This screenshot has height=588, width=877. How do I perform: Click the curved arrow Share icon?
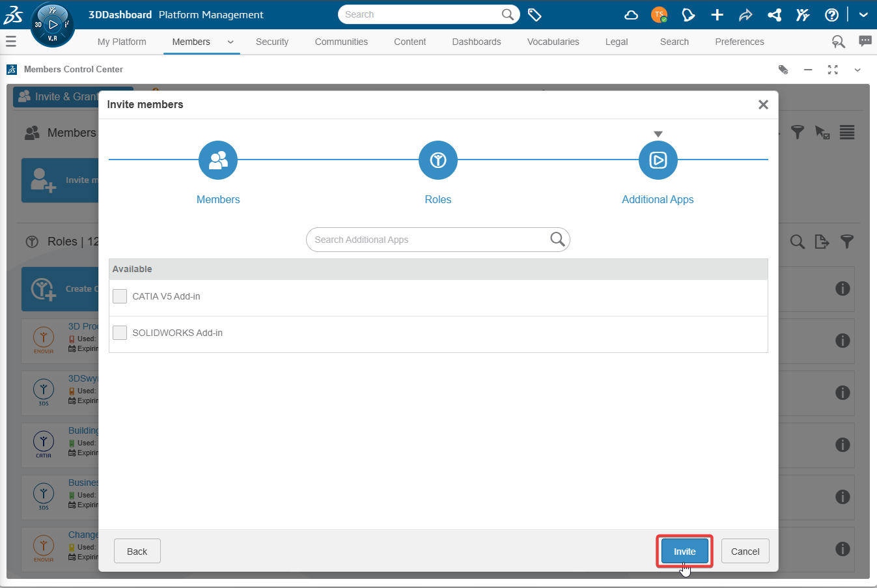[745, 15]
